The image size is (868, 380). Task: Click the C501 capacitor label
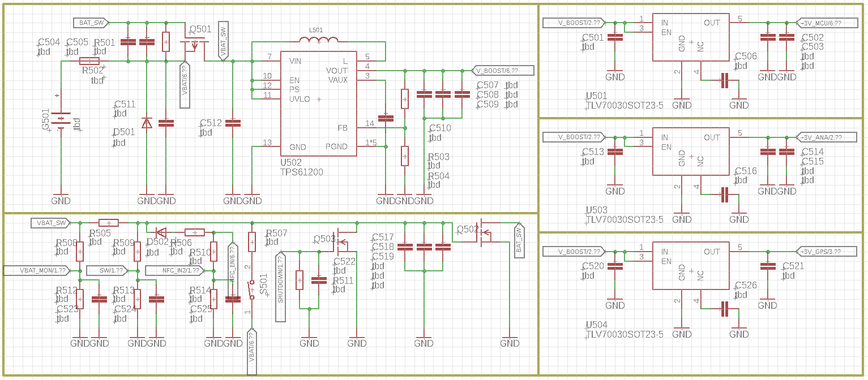tap(593, 38)
